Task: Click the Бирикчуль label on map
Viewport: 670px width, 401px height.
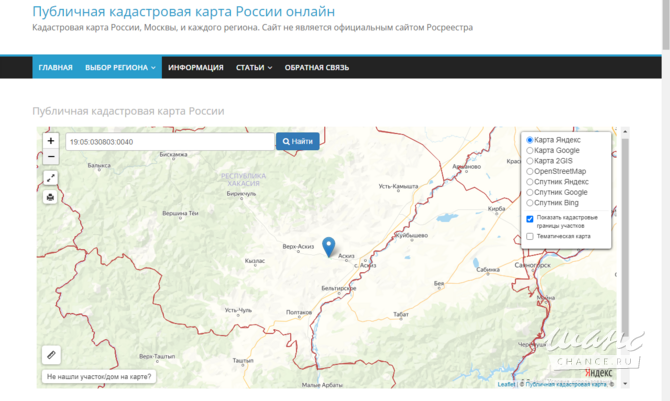Action: (x=241, y=193)
